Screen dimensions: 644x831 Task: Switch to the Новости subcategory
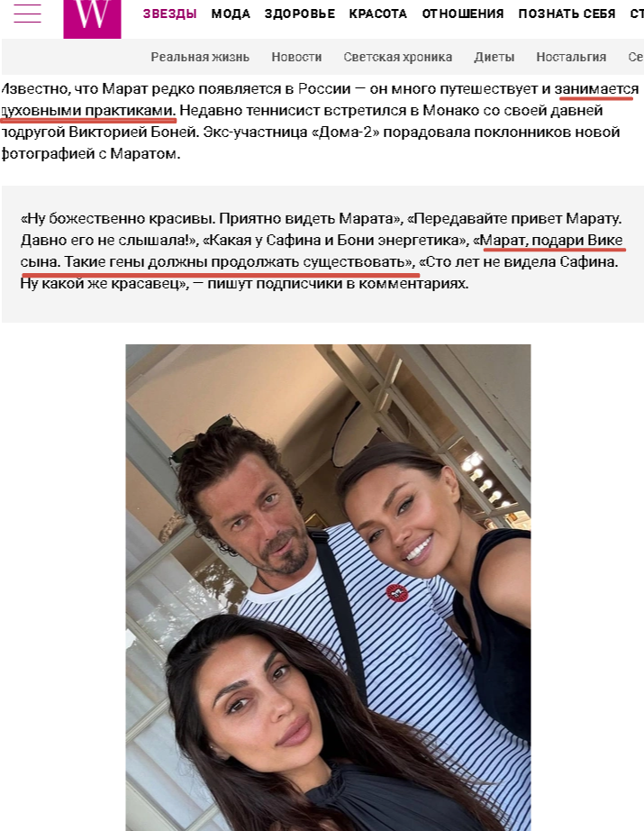click(x=296, y=57)
